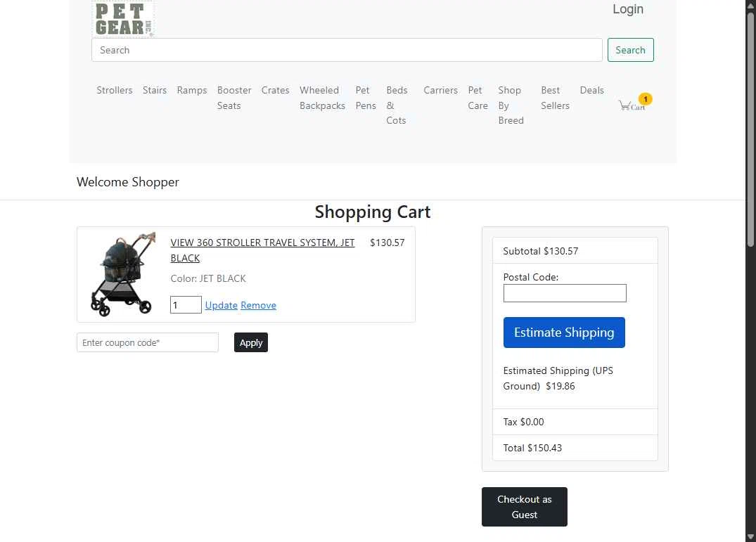756x542 pixels.
Task: Click the Estimate Shipping button
Action: click(x=564, y=333)
